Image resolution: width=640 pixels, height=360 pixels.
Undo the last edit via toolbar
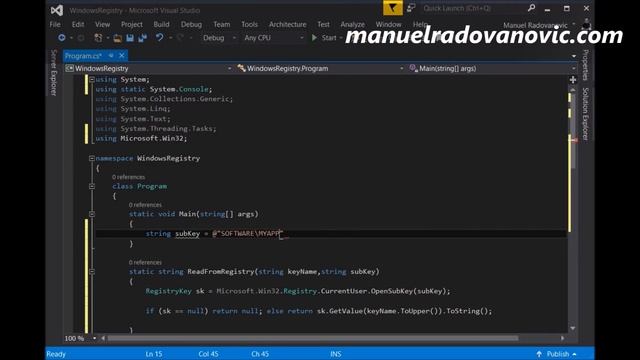[160, 38]
